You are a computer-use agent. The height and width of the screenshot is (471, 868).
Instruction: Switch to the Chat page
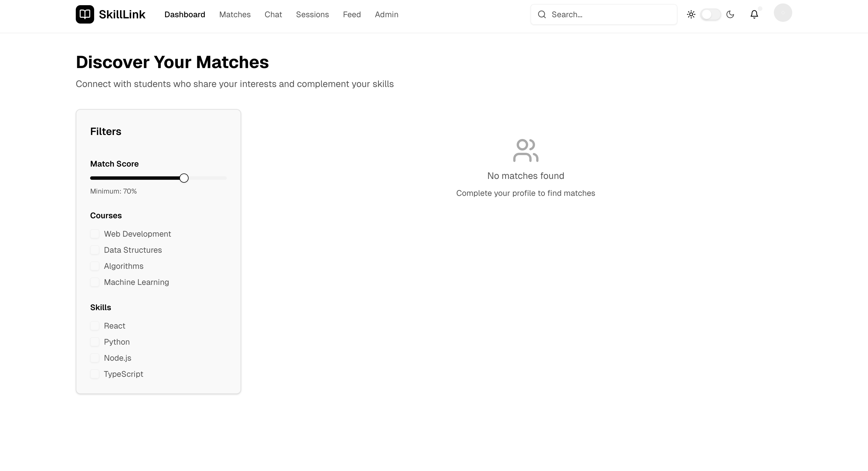click(273, 14)
